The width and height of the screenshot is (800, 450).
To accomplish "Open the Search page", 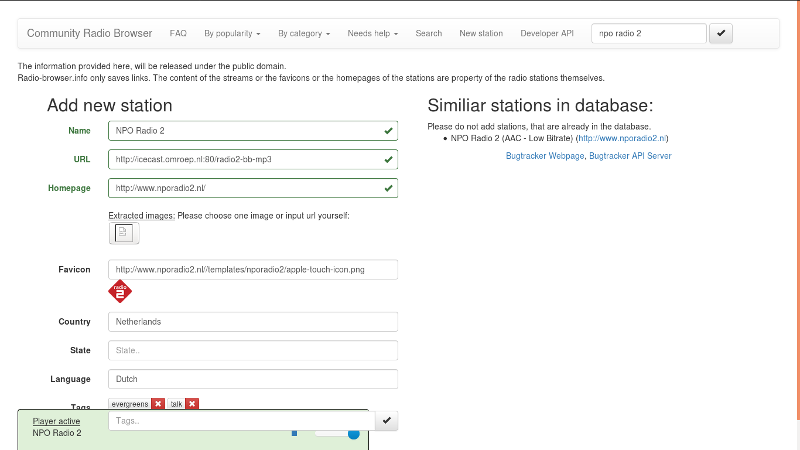I will [429, 33].
